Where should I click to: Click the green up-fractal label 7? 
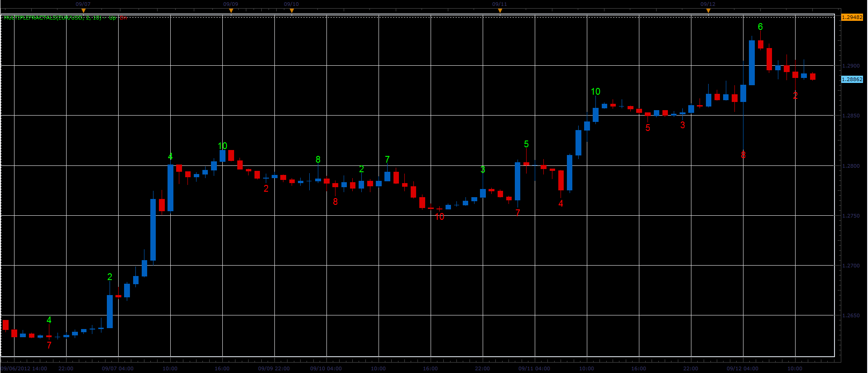[387, 160]
